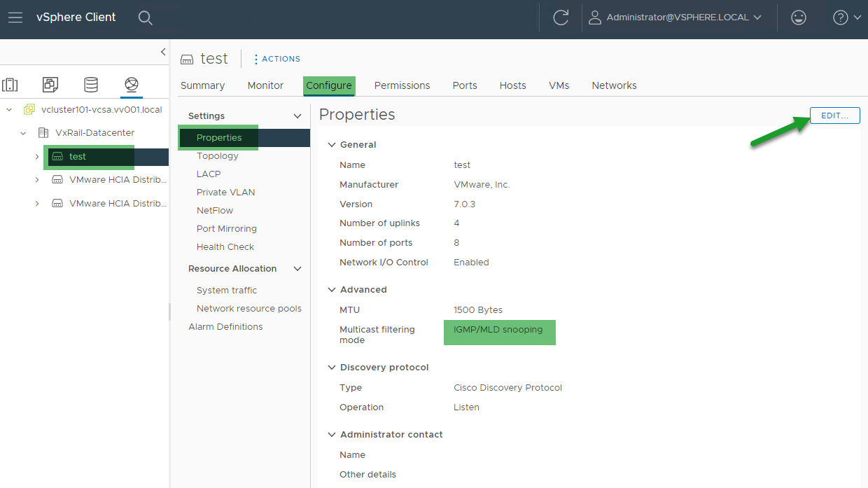Click the Cisco Discovery Protocol value
The height and width of the screenshot is (488, 868).
[x=507, y=388]
